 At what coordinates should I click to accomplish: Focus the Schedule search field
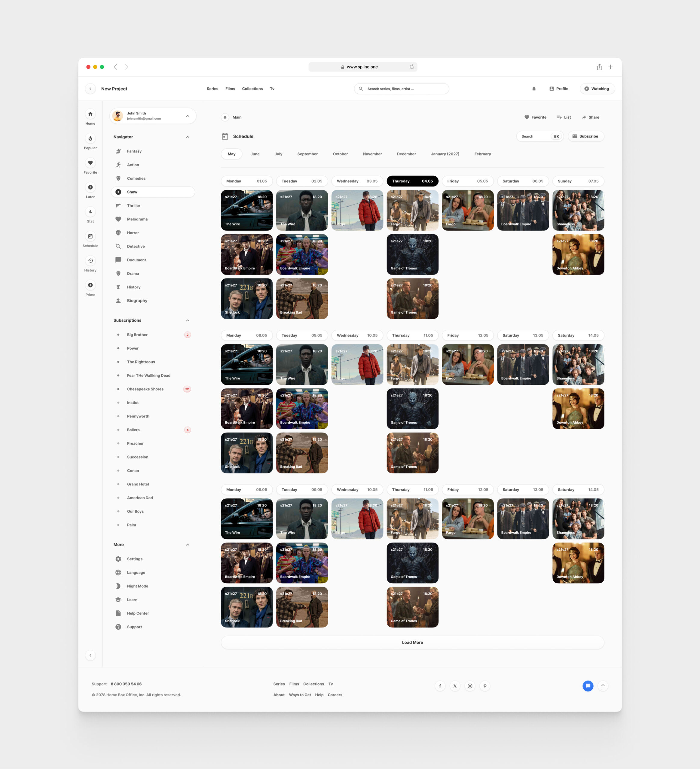pos(540,136)
